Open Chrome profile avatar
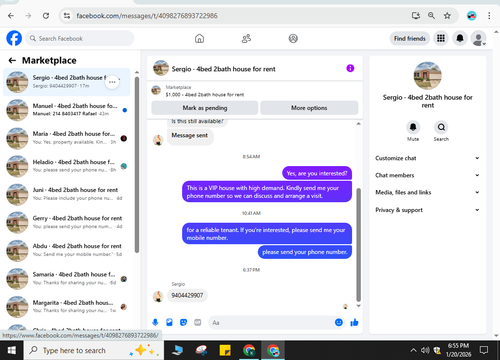 tap(472, 16)
